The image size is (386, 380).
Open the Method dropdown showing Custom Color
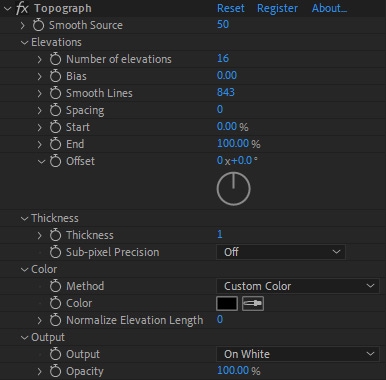click(298, 286)
